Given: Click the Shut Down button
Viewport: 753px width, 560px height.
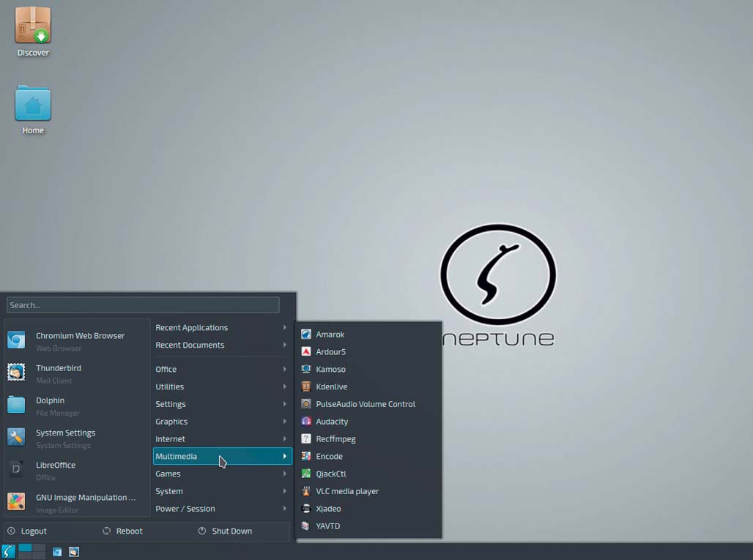Looking at the screenshot, I should 225,531.
